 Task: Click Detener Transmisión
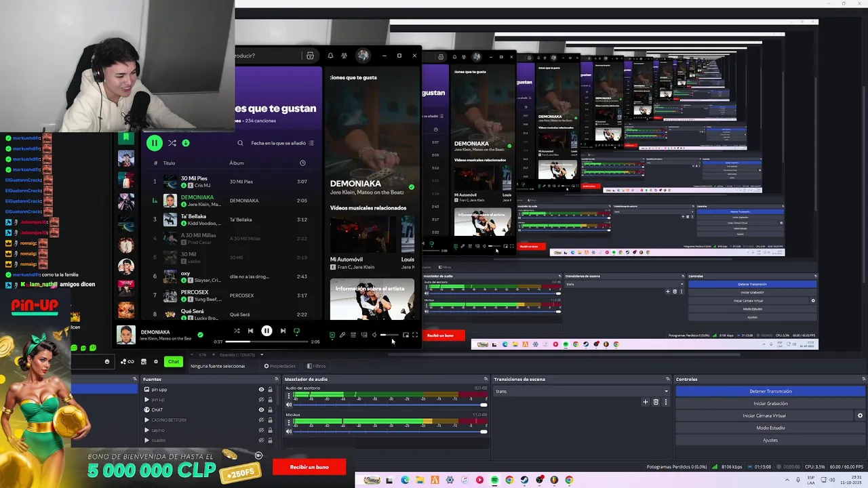point(770,391)
